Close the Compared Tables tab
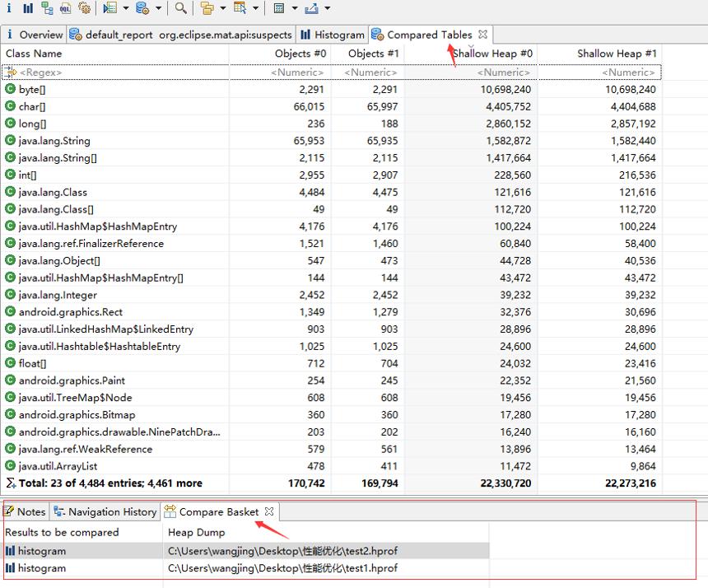The width and height of the screenshot is (708, 588). tap(482, 35)
